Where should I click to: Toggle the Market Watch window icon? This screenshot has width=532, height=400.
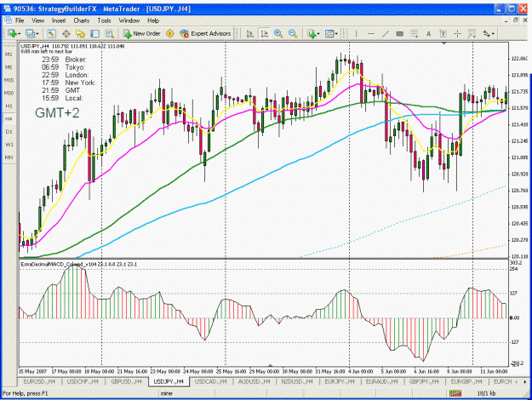point(51,33)
